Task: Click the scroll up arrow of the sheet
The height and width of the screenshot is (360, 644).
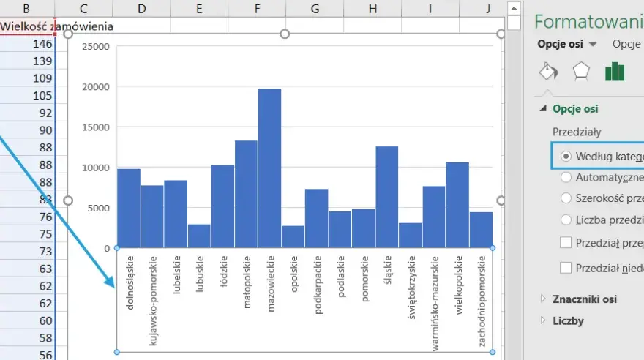Action: pyautogui.click(x=514, y=8)
